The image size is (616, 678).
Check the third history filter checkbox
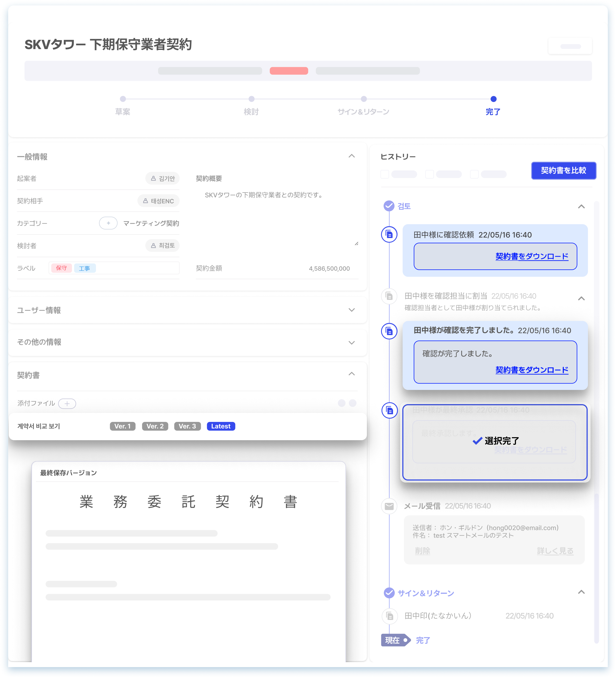(474, 174)
